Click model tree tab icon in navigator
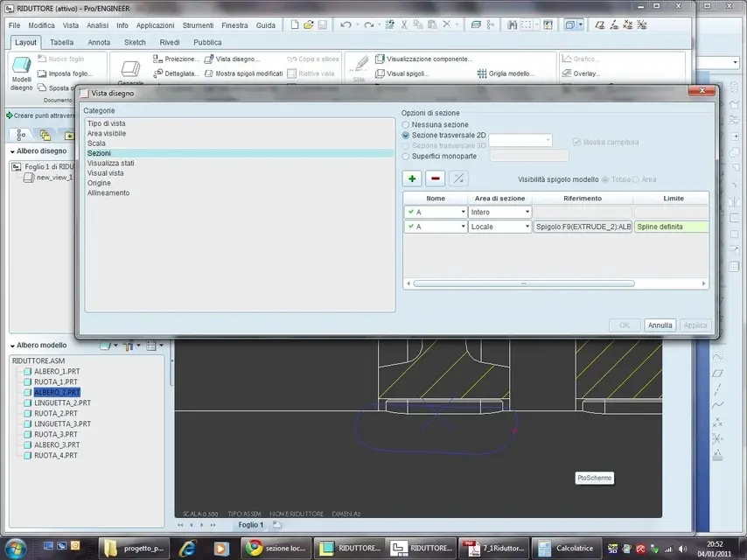This screenshot has height=560, width=747. 21,136
